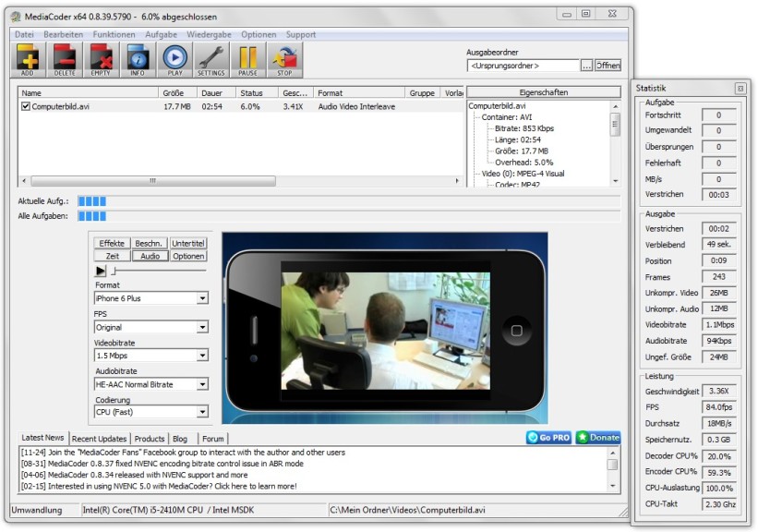Open the Optionen menu
758x532 pixels.
pyautogui.click(x=259, y=35)
